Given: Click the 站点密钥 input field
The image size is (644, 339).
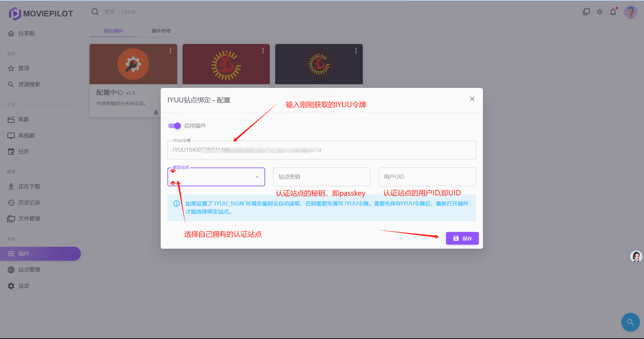Looking at the screenshot, I should (321, 177).
